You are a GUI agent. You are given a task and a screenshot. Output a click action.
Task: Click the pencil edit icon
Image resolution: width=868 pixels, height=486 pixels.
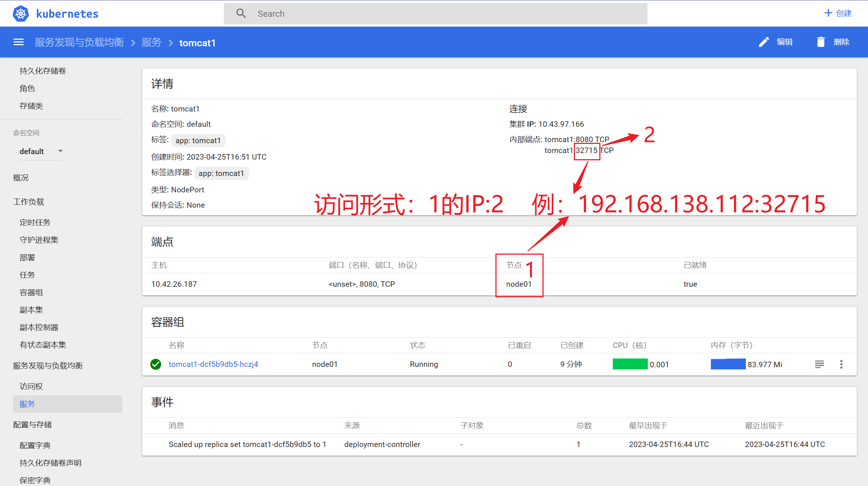[764, 42]
